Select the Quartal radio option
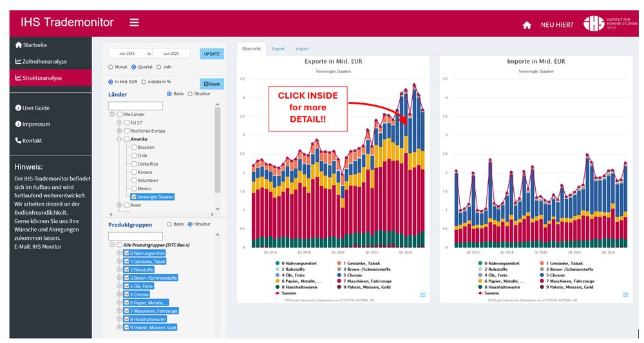Image resolution: width=644 pixels, height=343 pixels. tap(133, 67)
